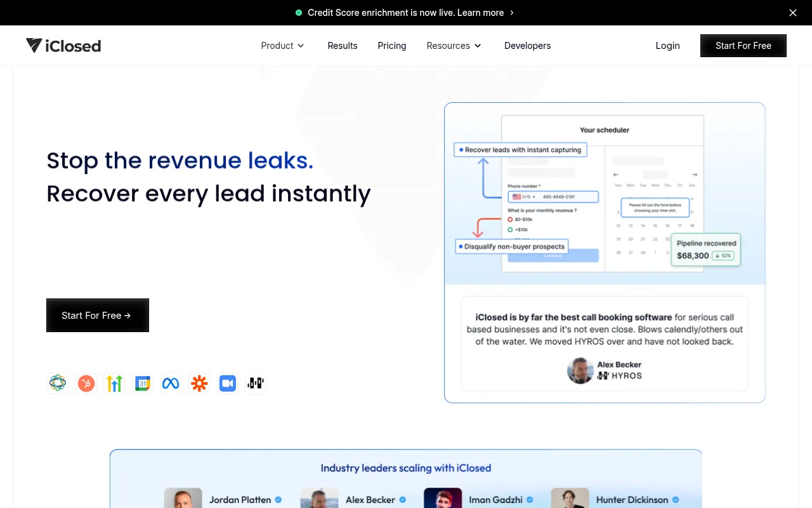Click the Login link
Screen dimensions: 812x508
(667, 46)
